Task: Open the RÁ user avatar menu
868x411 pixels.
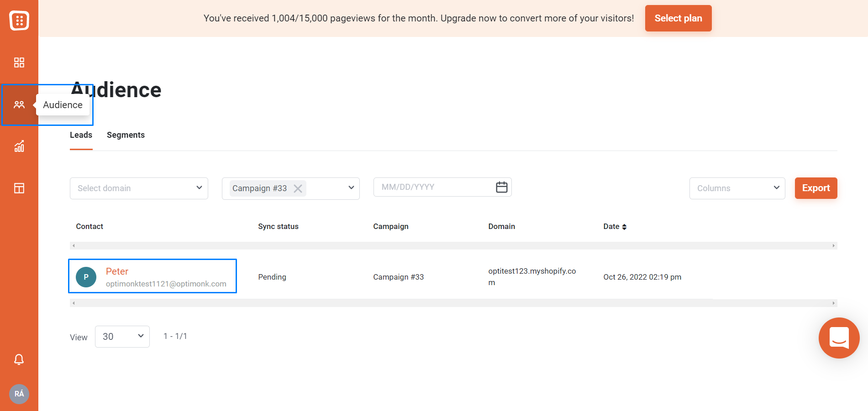Action: point(19,394)
